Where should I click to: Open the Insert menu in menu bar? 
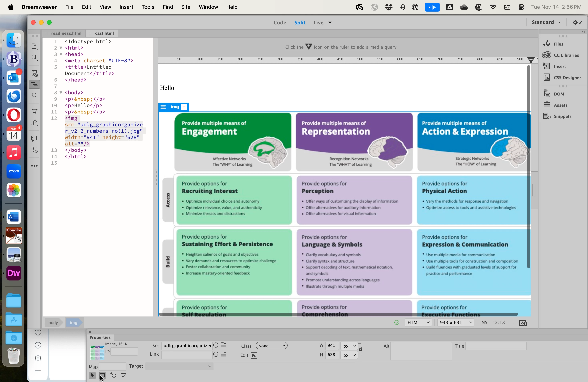(126, 7)
